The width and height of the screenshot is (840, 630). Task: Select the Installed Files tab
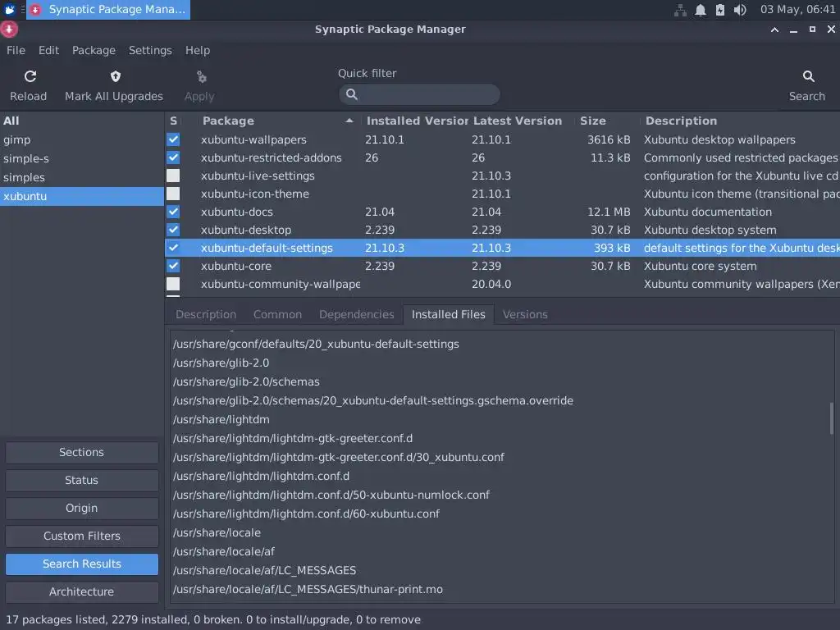click(x=449, y=314)
